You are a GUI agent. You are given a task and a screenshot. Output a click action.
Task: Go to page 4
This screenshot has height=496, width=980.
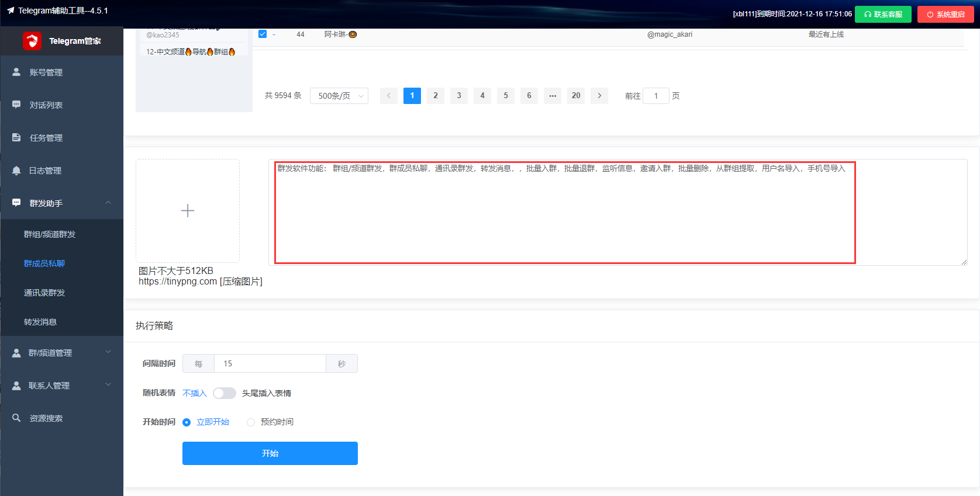pos(482,96)
